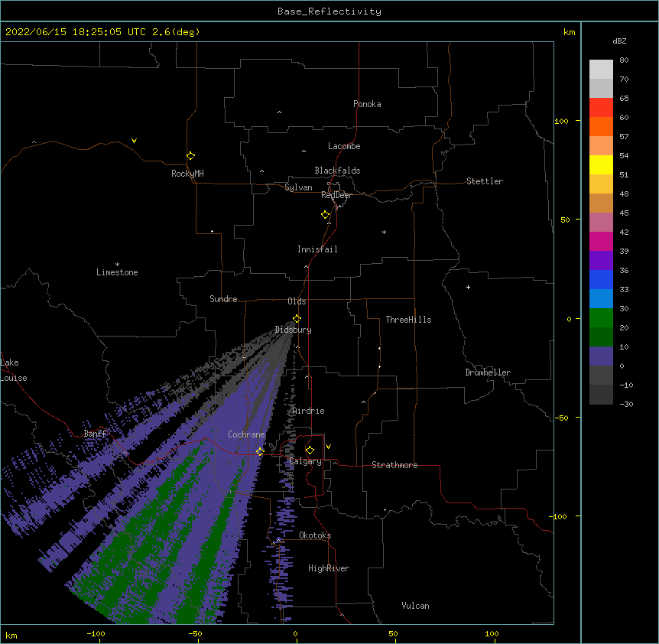The width and height of the screenshot is (659, 644).
Task: Click the 65 dBZ red color swatch
Action: (x=601, y=107)
